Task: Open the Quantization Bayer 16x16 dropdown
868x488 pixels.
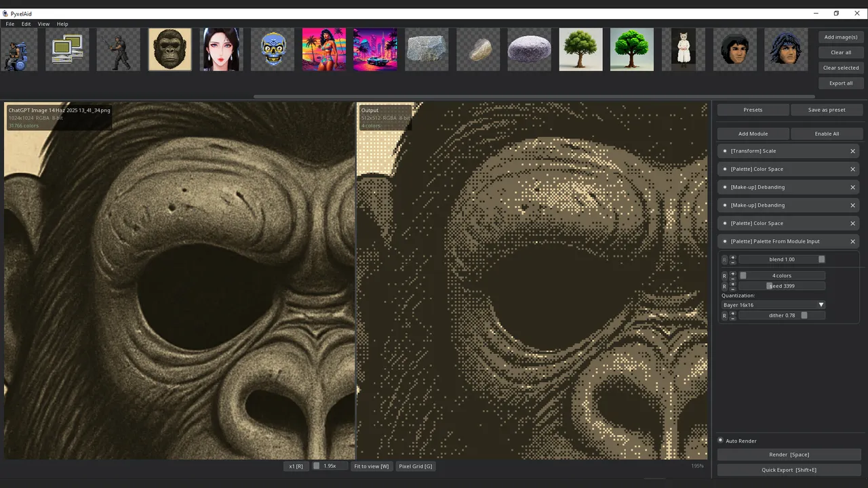Action: click(x=773, y=305)
